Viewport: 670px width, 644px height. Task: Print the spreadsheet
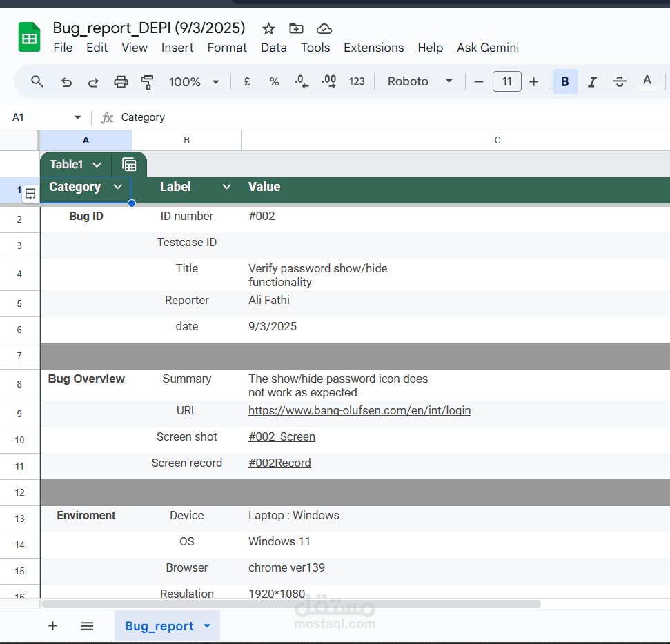coord(121,81)
